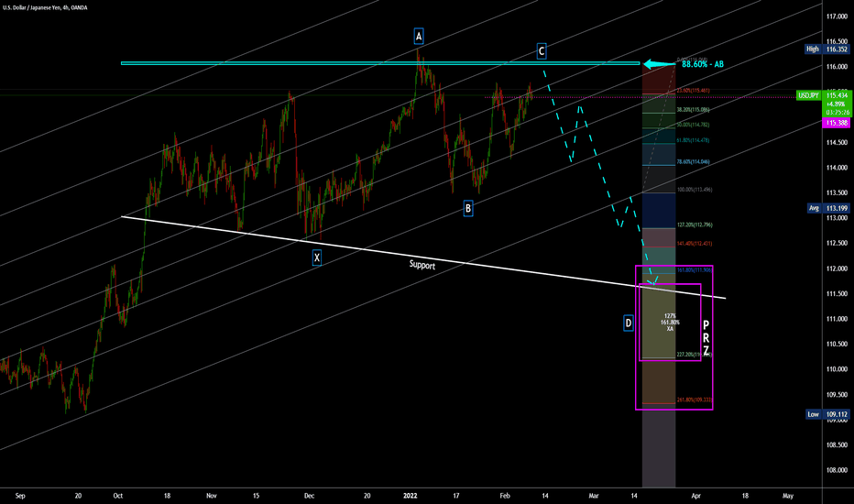Screen dimensions: 854x504
Task: Click the 261.80%(109.333) Fibonacci level
Action: pyautogui.click(x=695, y=400)
